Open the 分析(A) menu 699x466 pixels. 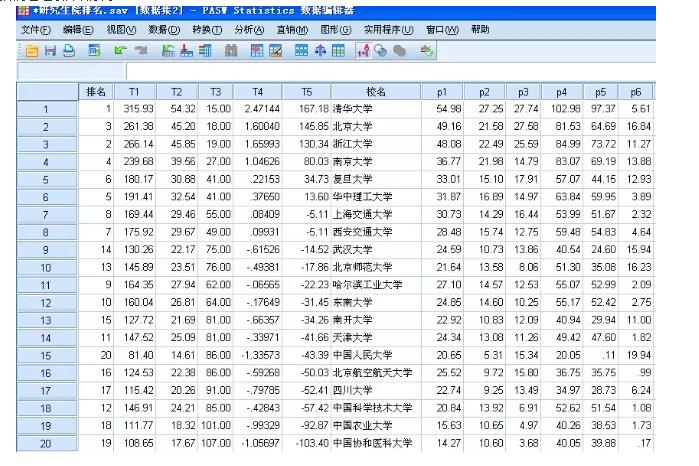[x=249, y=30]
